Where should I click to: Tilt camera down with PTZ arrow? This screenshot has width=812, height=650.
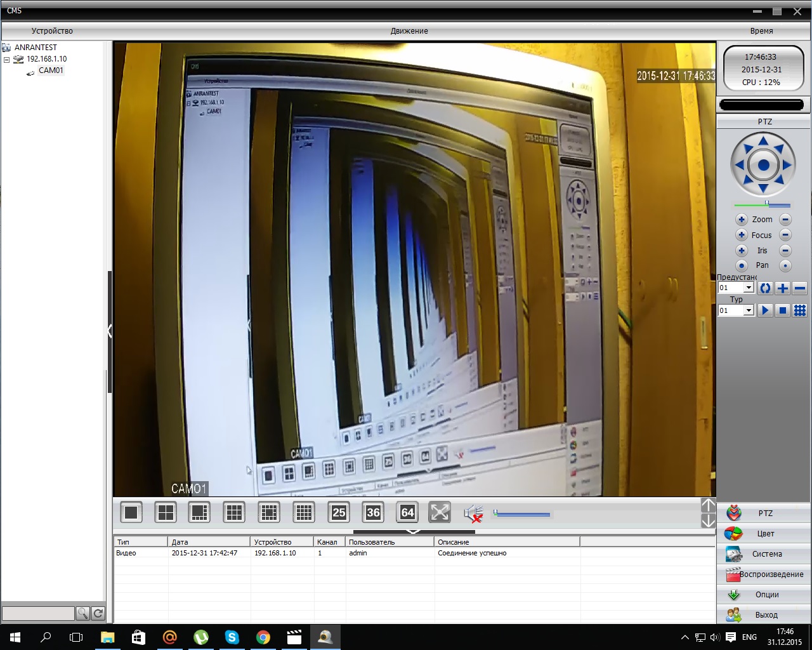[763, 189]
